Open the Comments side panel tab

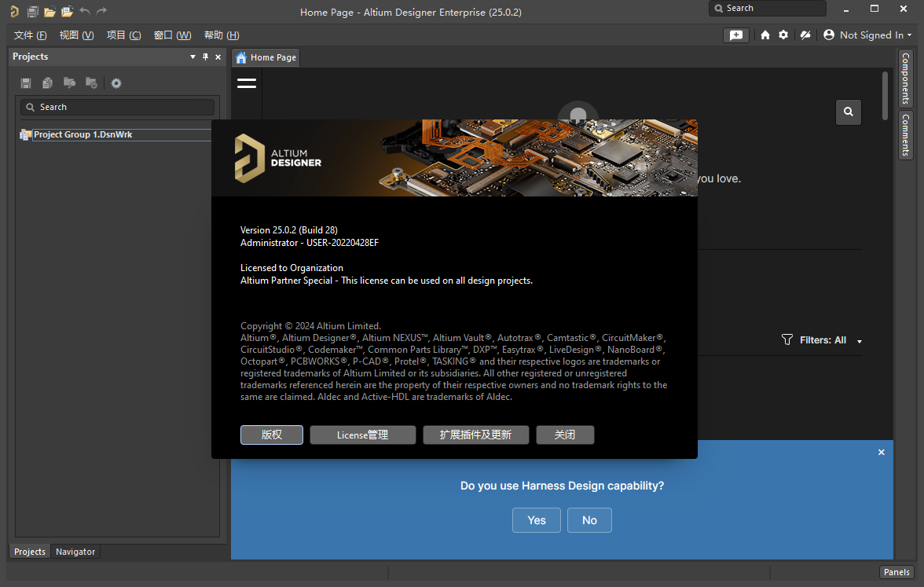pos(906,135)
